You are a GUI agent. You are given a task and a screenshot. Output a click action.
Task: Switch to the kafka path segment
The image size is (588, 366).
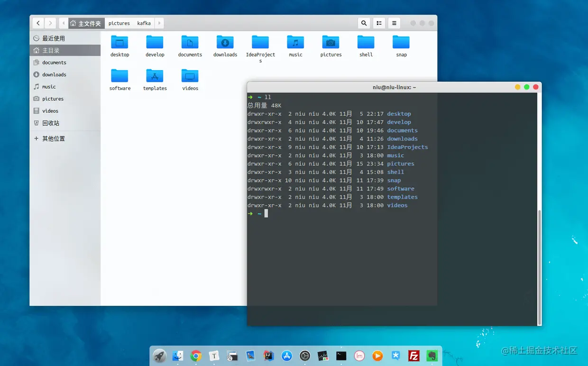pos(143,23)
